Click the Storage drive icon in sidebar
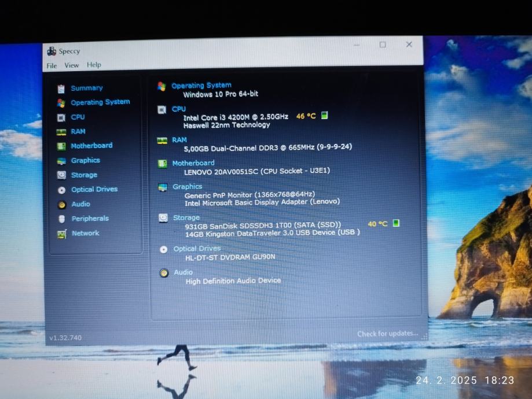The height and width of the screenshot is (399, 532). pos(61,175)
